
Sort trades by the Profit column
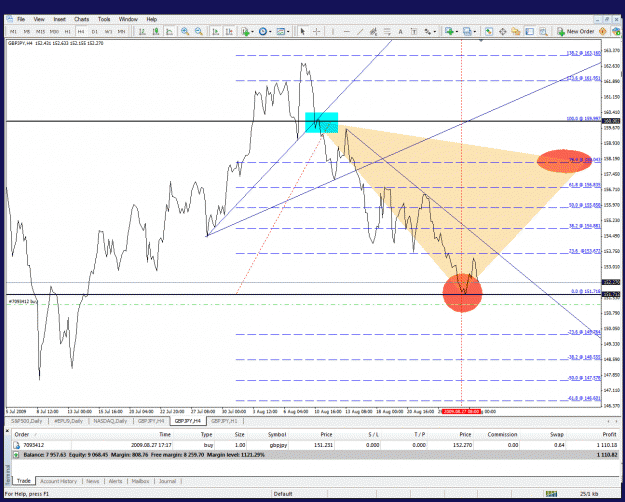pos(609,435)
